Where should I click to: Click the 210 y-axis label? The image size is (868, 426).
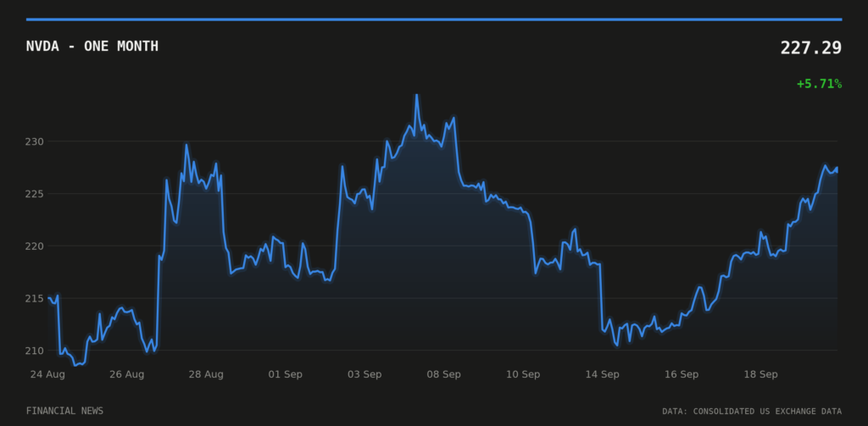36,351
